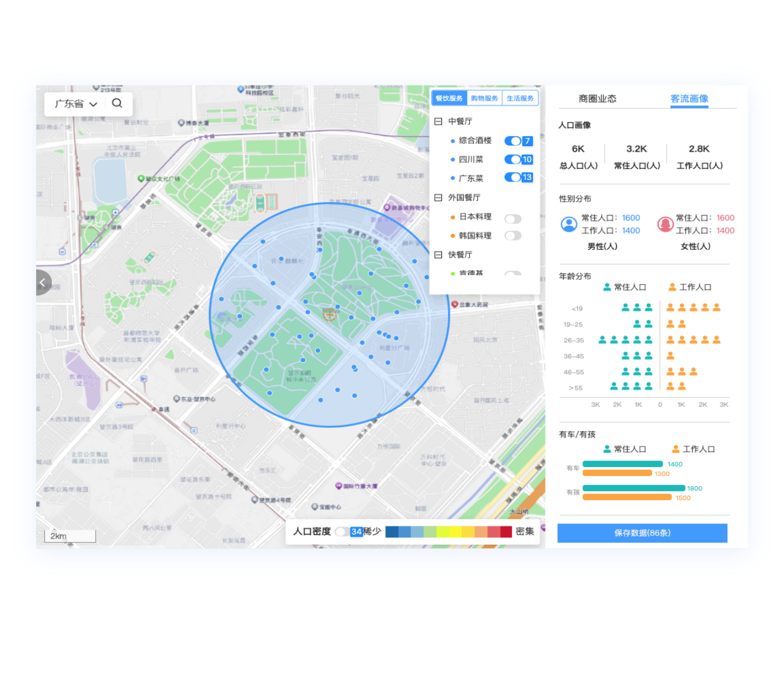This screenshot has height=674, width=784.
Task: Click 工作人口 legend icon in 年龄分布
Action: click(673, 287)
